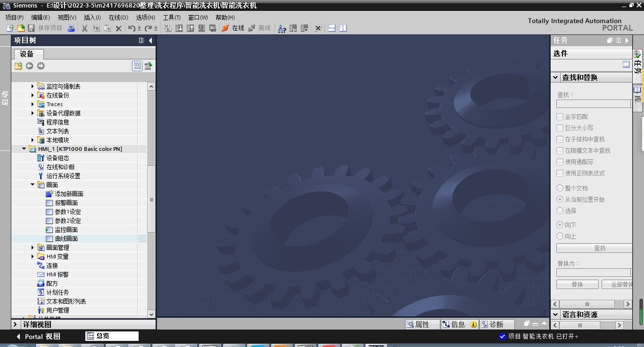Open the 监控画面 screen in tree
The image size is (644, 347).
(x=66, y=230)
